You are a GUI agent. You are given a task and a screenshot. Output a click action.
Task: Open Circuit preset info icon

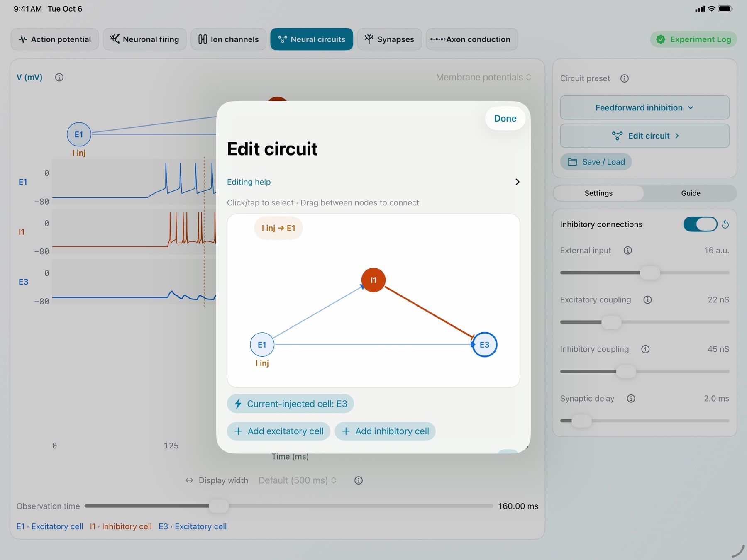pyautogui.click(x=625, y=78)
